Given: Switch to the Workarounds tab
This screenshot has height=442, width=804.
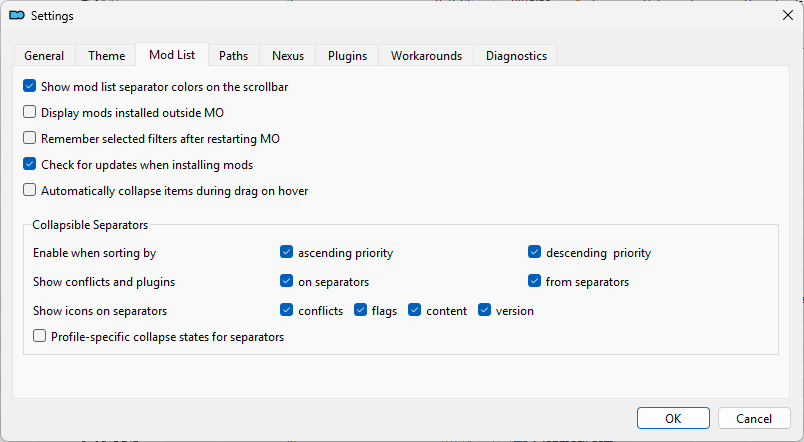Looking at the screenshot, I should [x=426, y=56].
